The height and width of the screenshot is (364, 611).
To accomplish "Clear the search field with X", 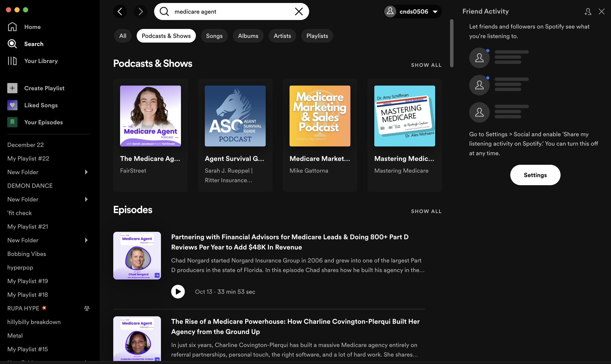I will click(299, 11).
